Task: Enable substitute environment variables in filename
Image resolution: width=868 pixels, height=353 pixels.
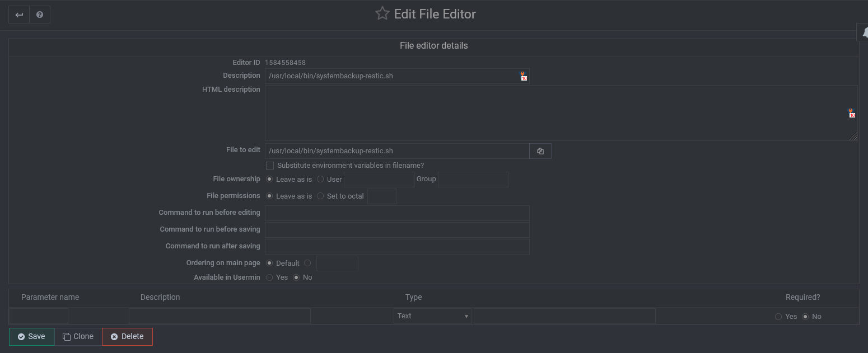Action: tap(269, 165)
